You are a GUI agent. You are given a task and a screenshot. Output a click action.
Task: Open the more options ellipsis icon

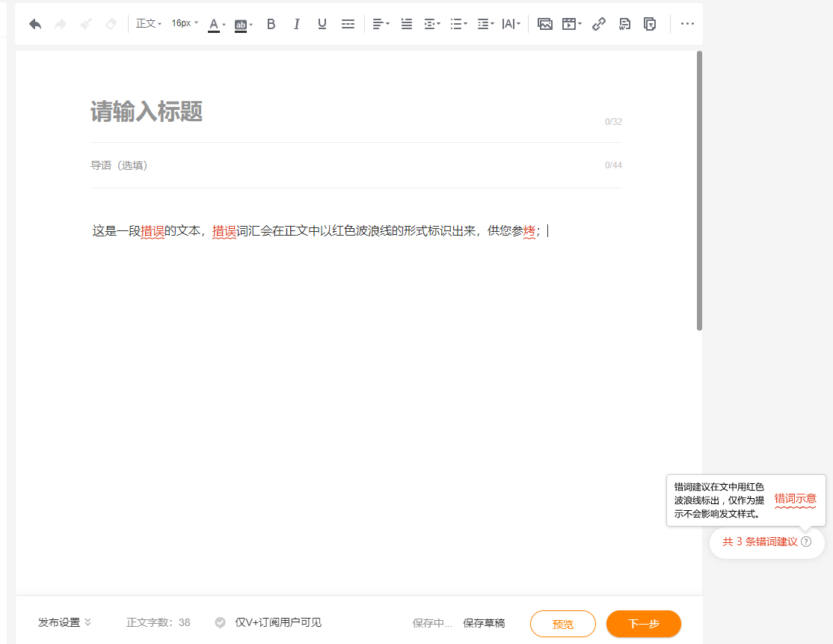[687, 23]
